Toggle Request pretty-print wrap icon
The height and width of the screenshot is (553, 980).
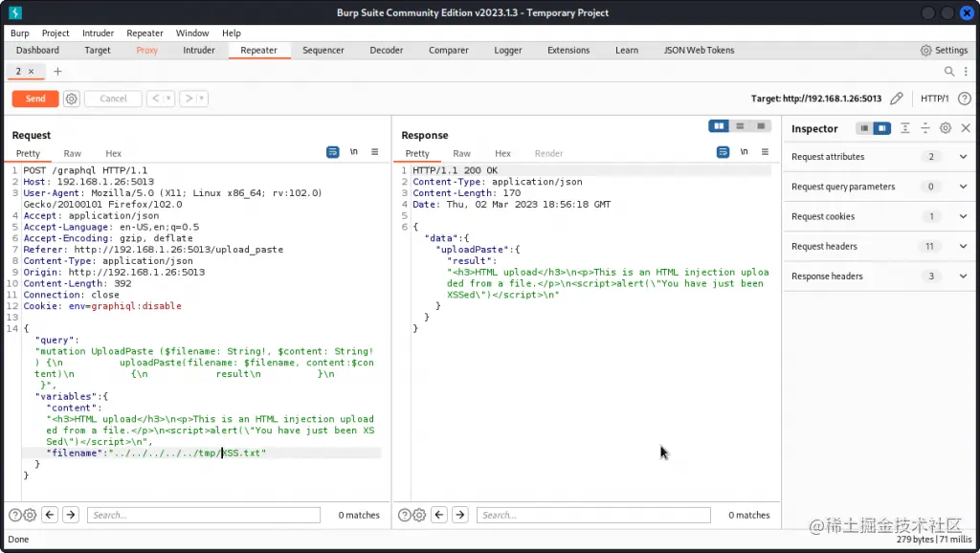[332, 152]
